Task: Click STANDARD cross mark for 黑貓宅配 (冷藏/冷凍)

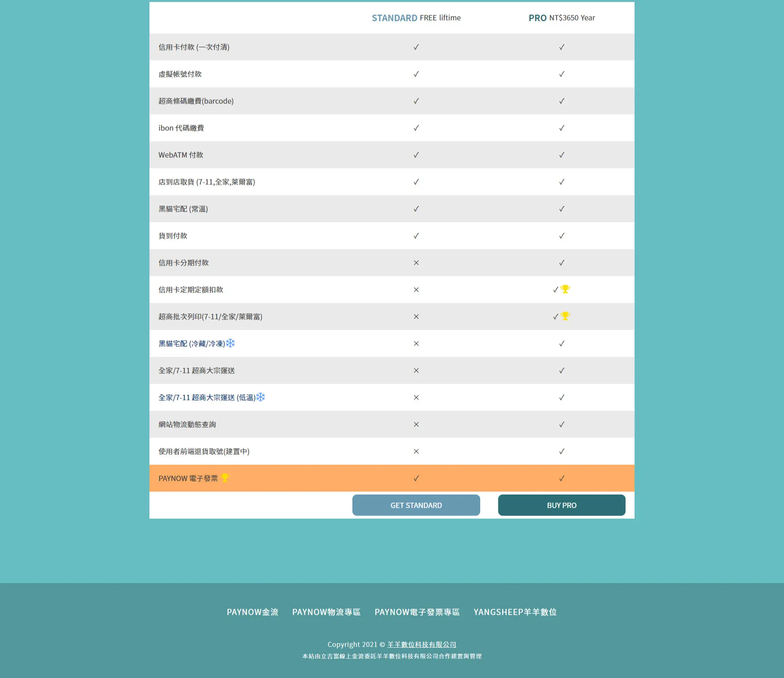Action: click(x=416, y=343)
